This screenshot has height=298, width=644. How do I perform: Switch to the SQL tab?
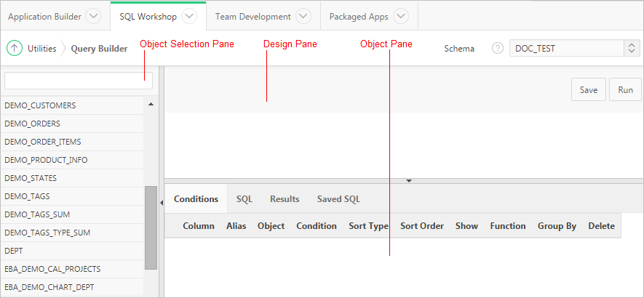point(244,198)
